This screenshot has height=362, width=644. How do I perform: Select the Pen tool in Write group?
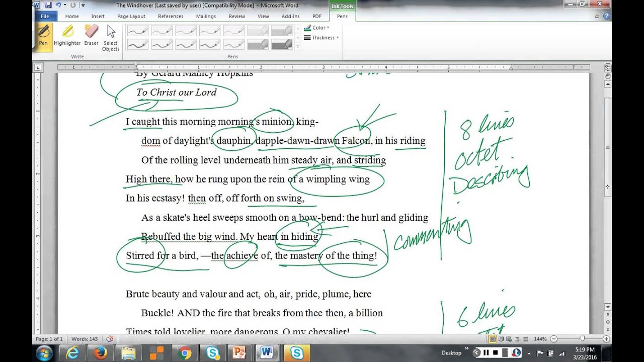pyautogui.click(x=43, y=37)
